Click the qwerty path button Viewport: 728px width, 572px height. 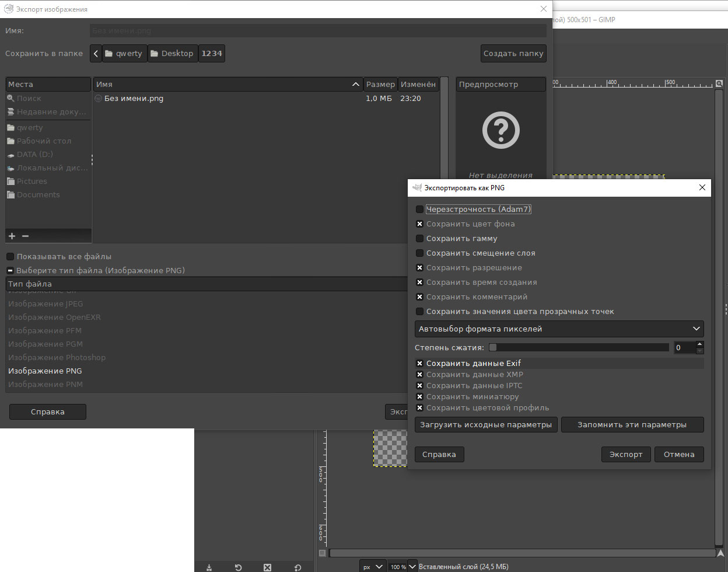[x=124, y=53]
